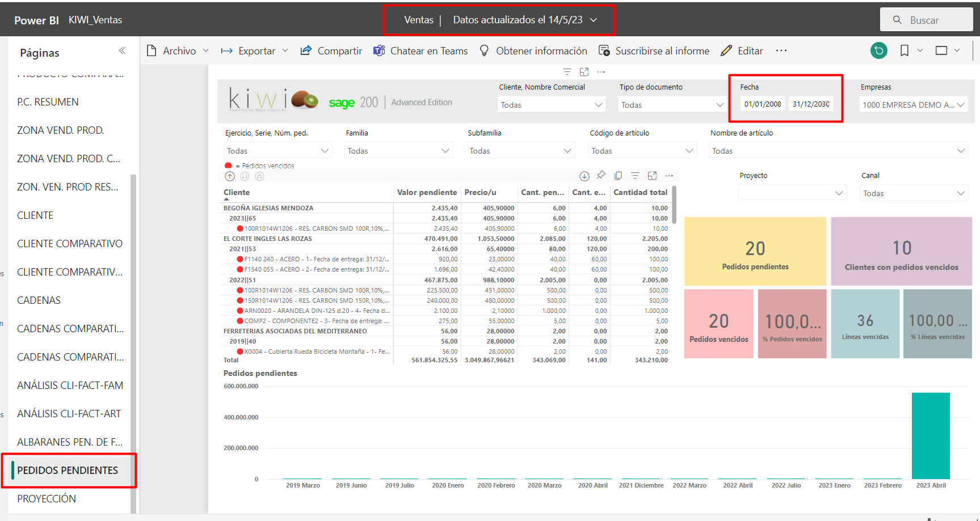Image resolution: width=980 pixels, height=521 pixels.
Task: Click the view layout rectangle icon
Action: pos(941,50)
